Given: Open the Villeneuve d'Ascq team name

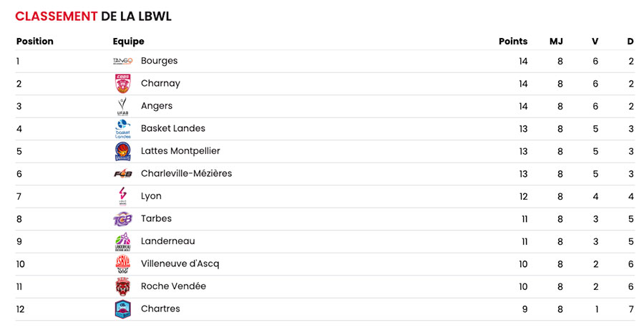Looking at the screenshot, I should [180, 264].
